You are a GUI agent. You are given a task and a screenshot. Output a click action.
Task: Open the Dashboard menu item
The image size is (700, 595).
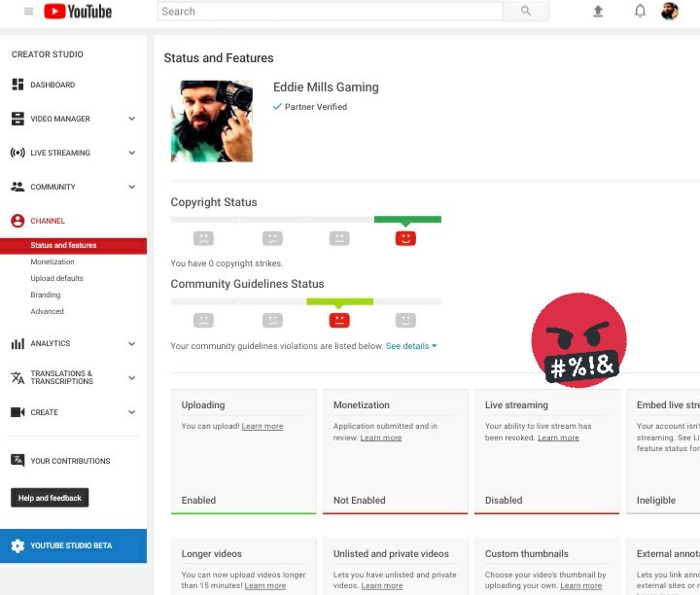coord(52,85)
